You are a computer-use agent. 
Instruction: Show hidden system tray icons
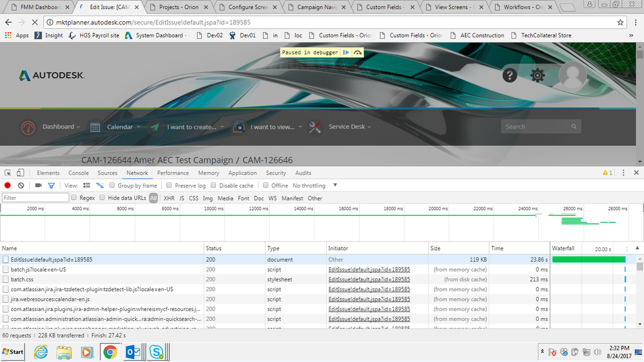pyautogui.click(x=542, y=352)
